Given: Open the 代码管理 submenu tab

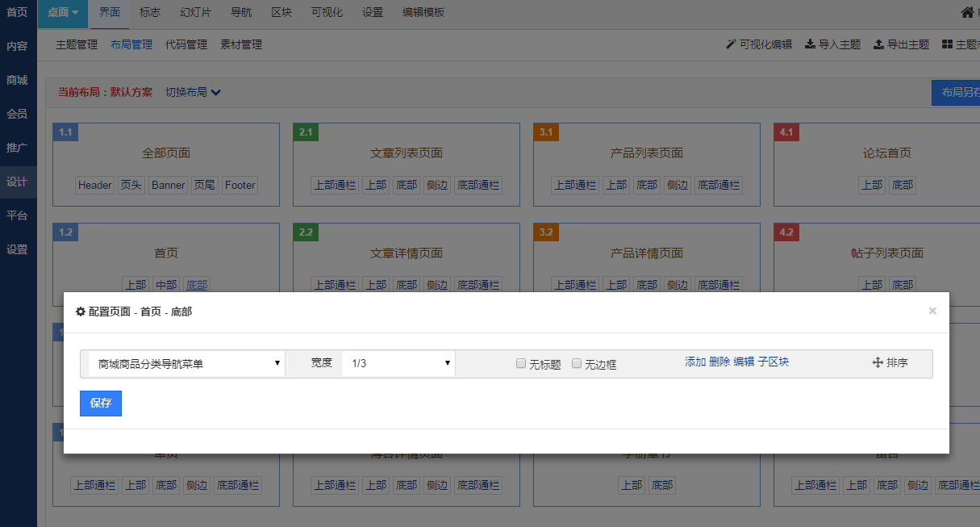Looking at the screenshot, I should pyautogui.click(x=186, y=44).
